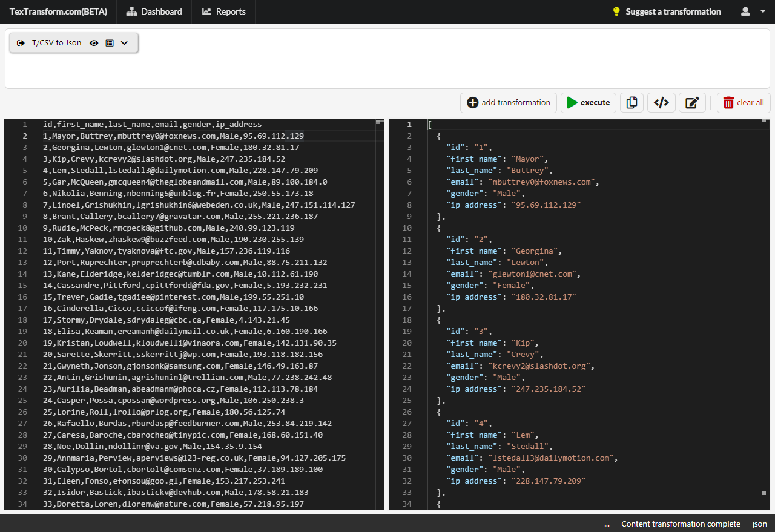
Task: Toggle the eye icon on T/CSV to Json
Action: tap(94, 43)
